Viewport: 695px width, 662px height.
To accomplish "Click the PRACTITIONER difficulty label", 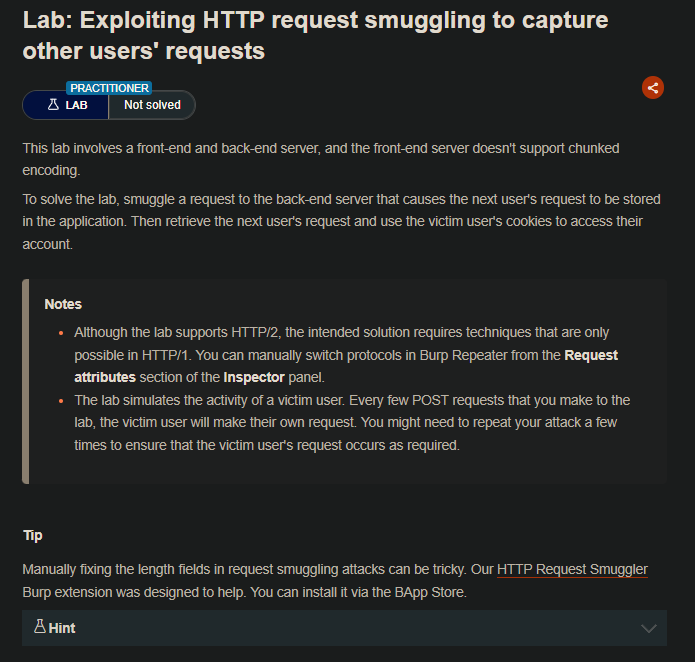I will (109, 88).
